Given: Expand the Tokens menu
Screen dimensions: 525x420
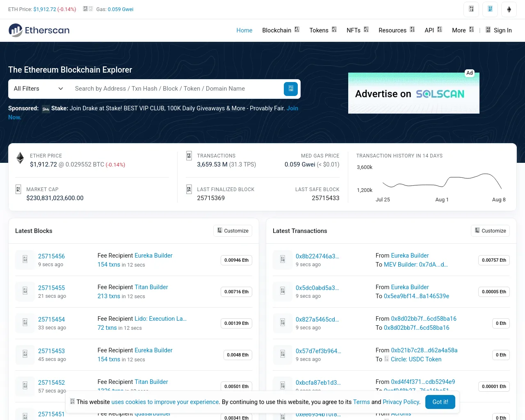Looking at the screenshot, I should click(x=323, y=30).
